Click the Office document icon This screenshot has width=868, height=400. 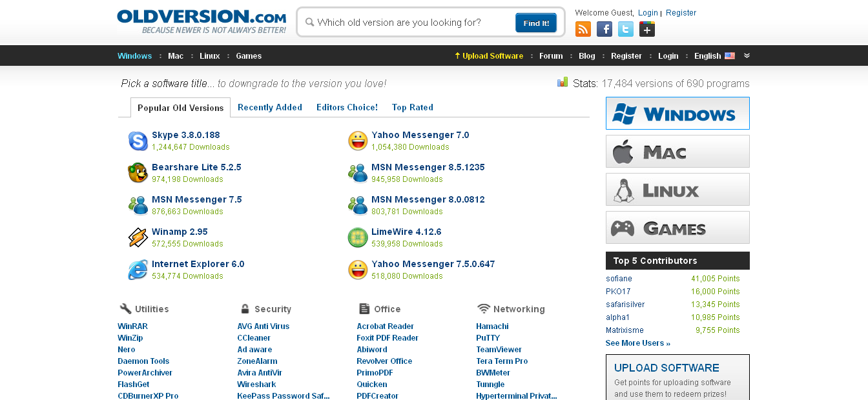point(364,308)
